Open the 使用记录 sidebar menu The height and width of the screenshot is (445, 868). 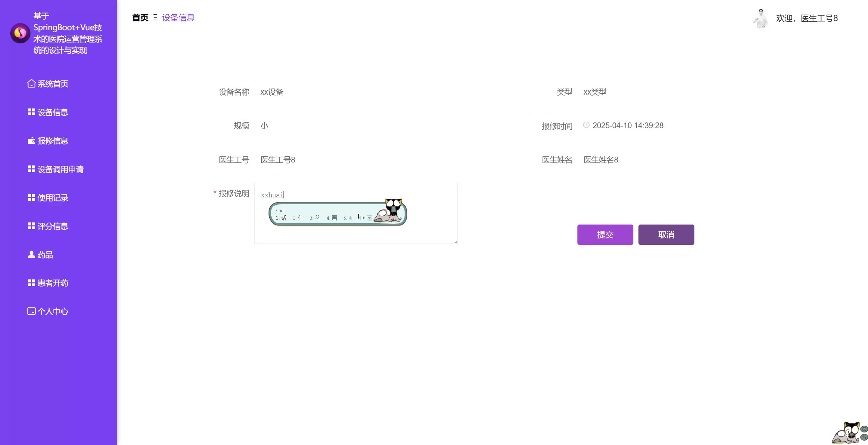coord(53,197)
